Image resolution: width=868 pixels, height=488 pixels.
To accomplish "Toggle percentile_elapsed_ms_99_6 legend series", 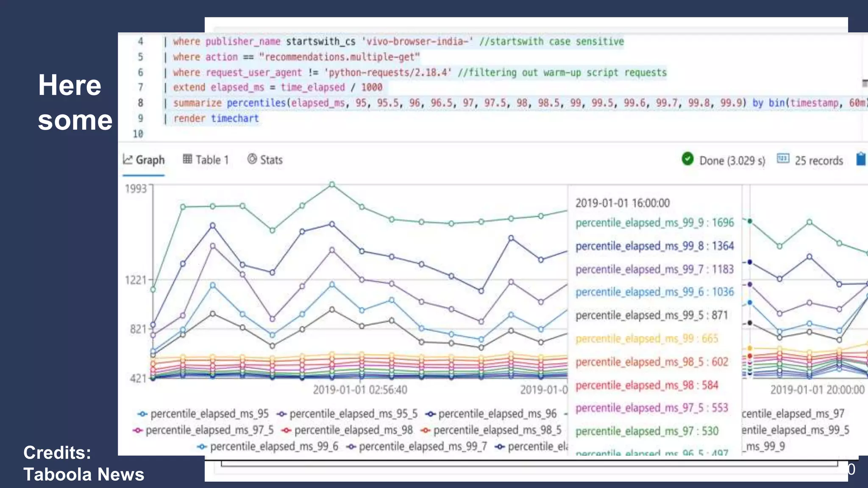I will coord(268,446).
